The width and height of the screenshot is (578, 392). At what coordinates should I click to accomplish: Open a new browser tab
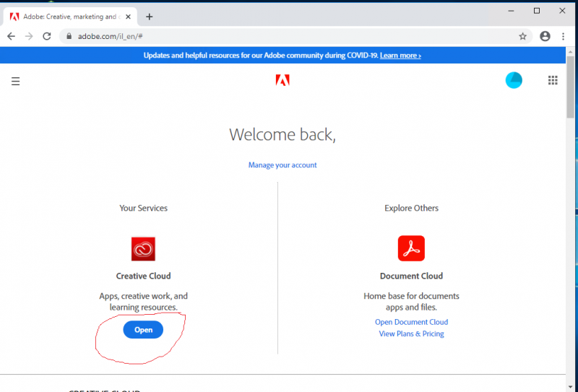pyautogui.click(x=149, y=17)
